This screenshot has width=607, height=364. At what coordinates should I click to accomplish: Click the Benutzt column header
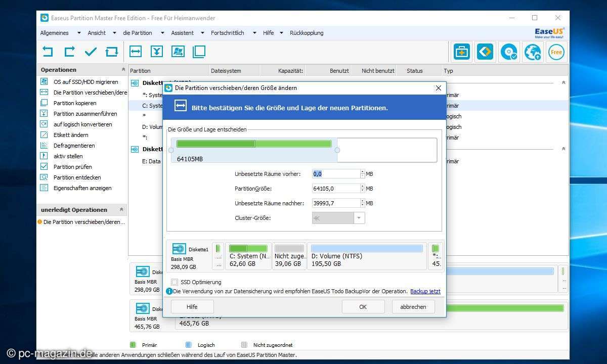[328, 71]
